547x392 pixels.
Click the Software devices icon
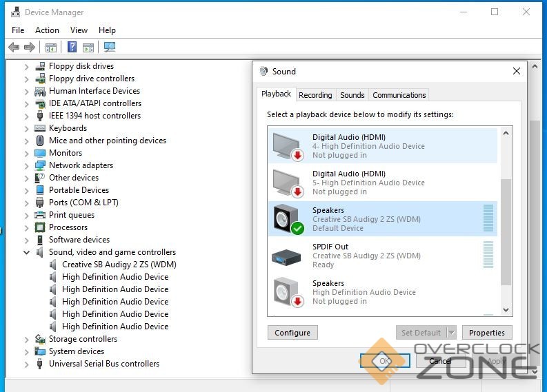coord(40,240)
